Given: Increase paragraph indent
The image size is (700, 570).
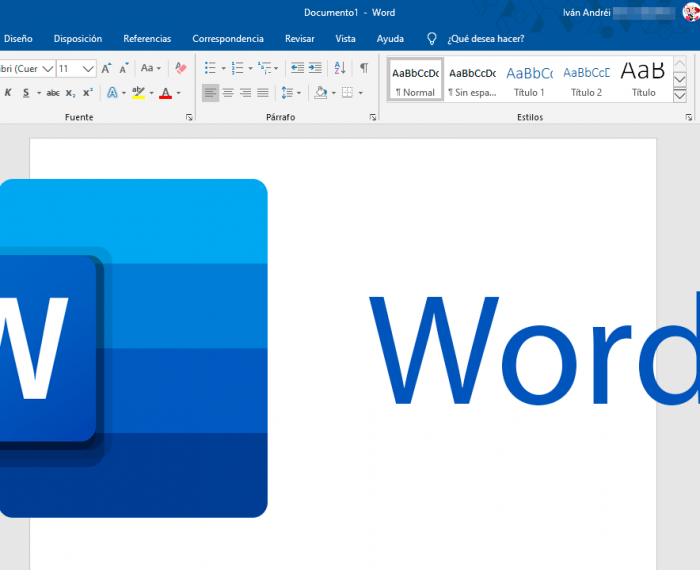Looking at the screenshot, I should coord(315,68).
